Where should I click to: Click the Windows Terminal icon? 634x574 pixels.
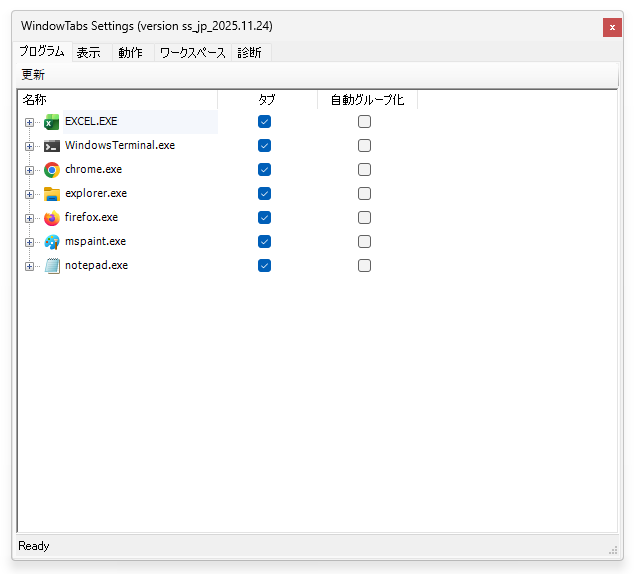point(52,146)
